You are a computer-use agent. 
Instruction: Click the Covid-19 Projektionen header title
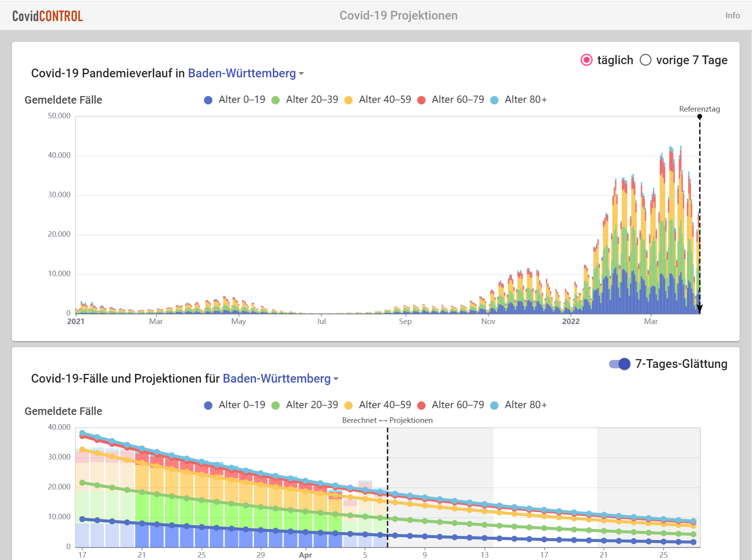(x=398, y=16)
